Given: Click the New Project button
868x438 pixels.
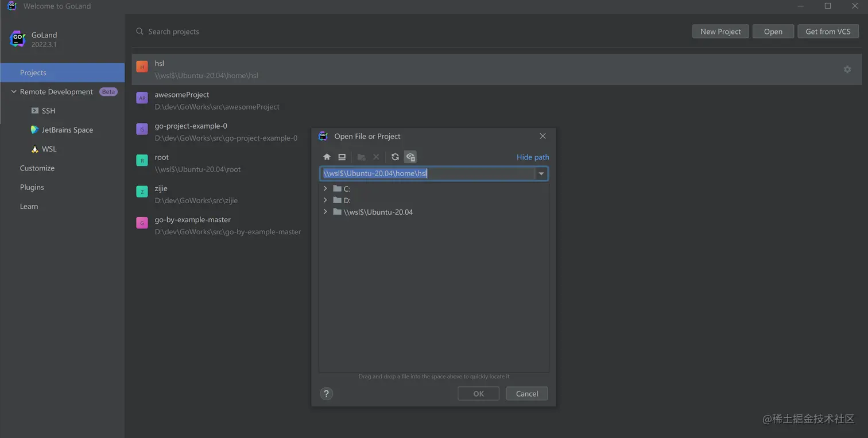Looking at the screenshot, I should [720, 32].
